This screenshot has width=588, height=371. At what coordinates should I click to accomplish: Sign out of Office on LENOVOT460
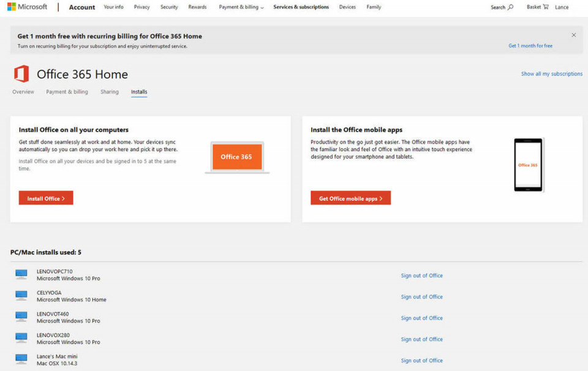(421, 318)
